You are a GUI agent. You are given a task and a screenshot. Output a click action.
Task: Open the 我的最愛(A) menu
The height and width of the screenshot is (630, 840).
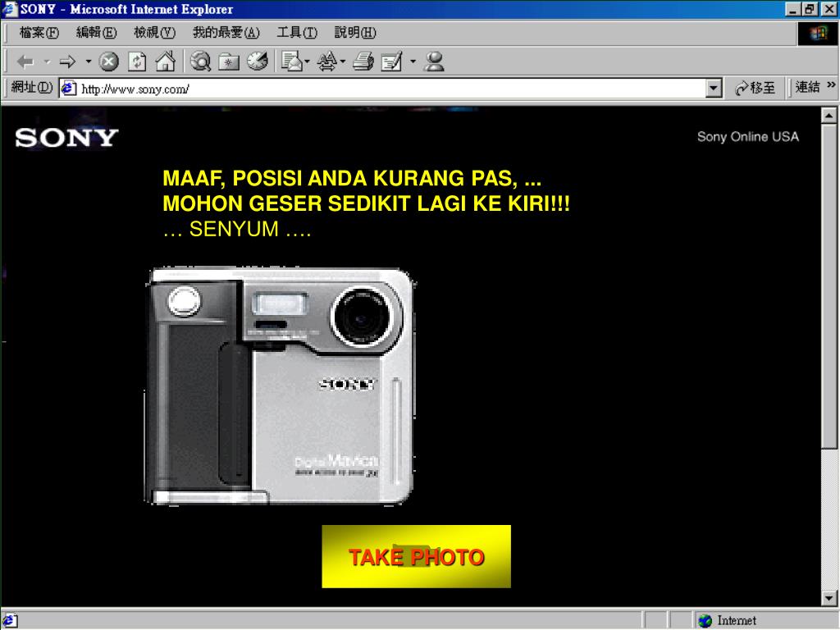click(226, 33)
